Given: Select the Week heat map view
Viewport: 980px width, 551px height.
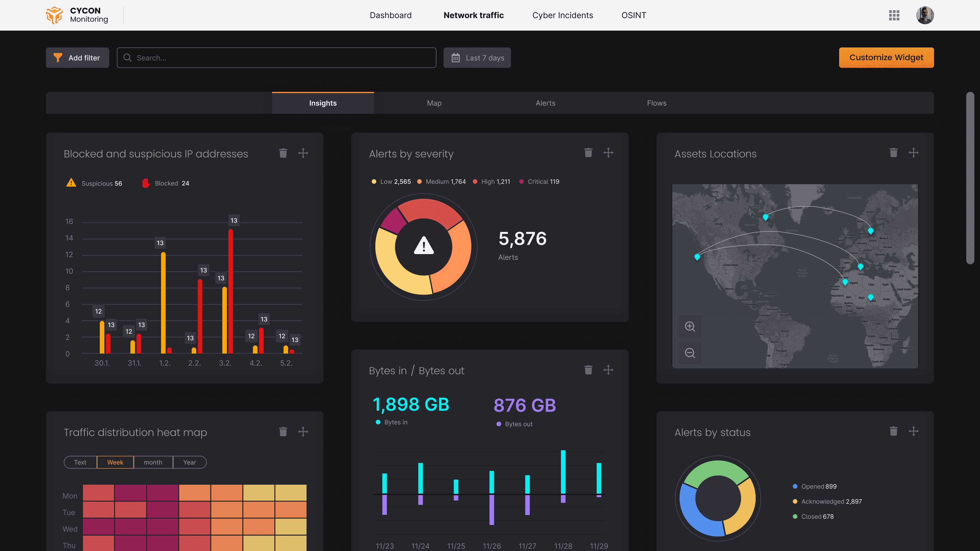Looking at the screenshot, I should pyautogui.click(x=115, y=462).
